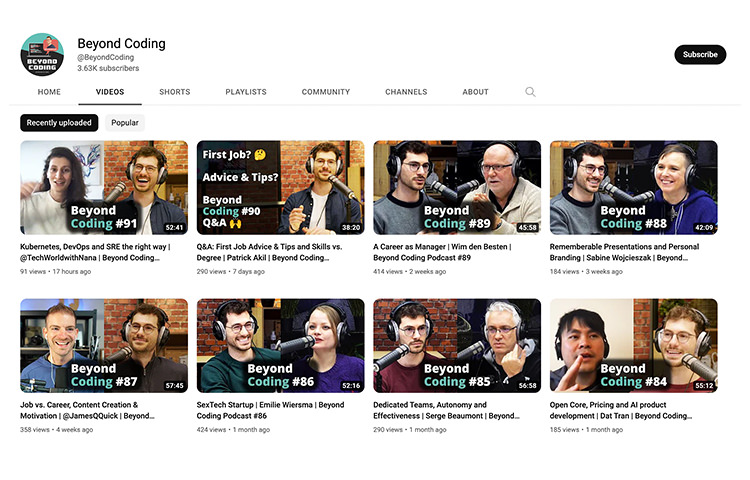Click '424 views • 1 month ago' text

point(233,430)
